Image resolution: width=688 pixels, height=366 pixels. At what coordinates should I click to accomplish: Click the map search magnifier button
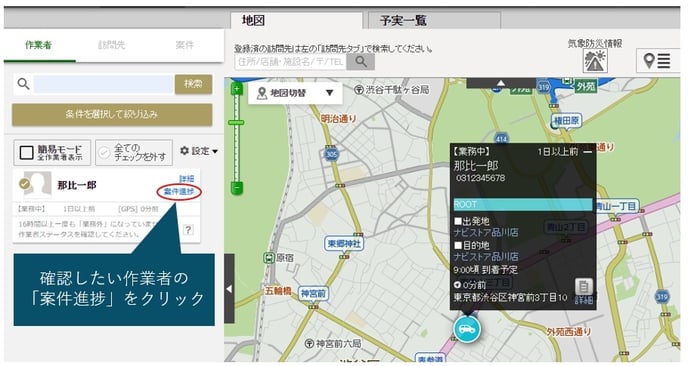[x=361, y=62]
